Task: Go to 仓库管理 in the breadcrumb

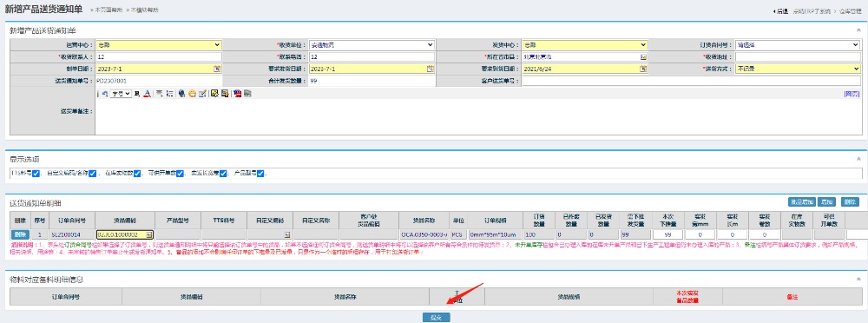Action: [x=851, y=10]
